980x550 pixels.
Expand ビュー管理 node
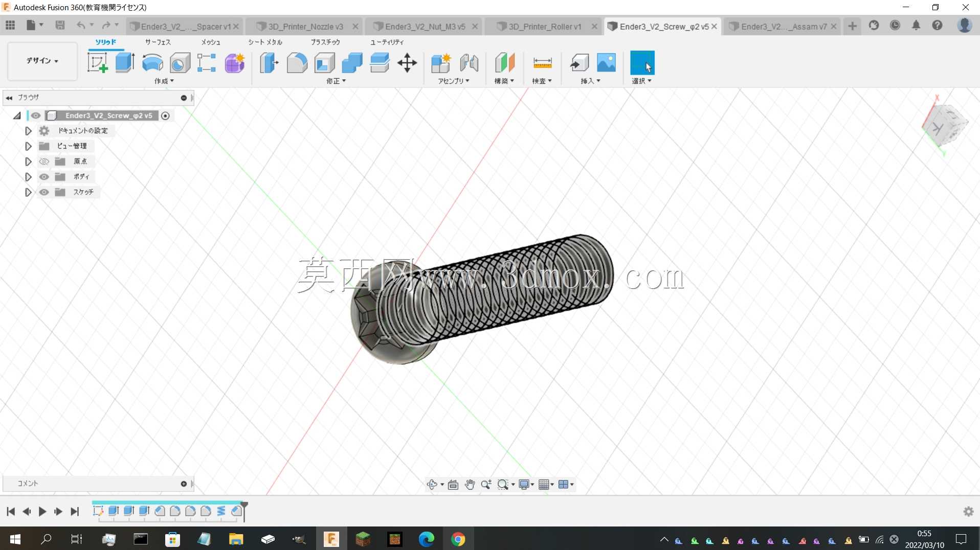pyautogui.click(x=28, y=146)
